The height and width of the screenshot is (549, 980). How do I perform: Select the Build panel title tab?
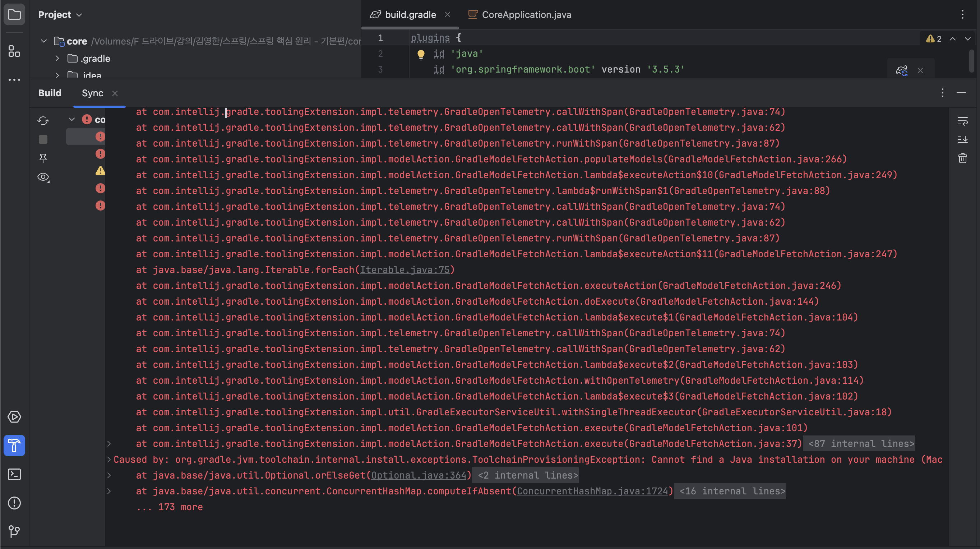(x=50, y=93)
